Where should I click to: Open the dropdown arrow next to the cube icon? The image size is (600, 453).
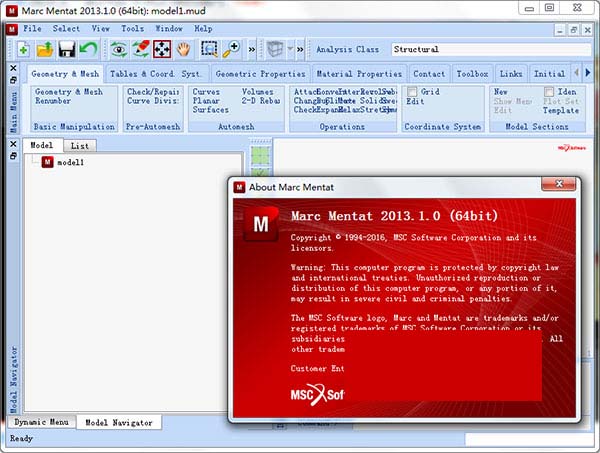[290, 49]
